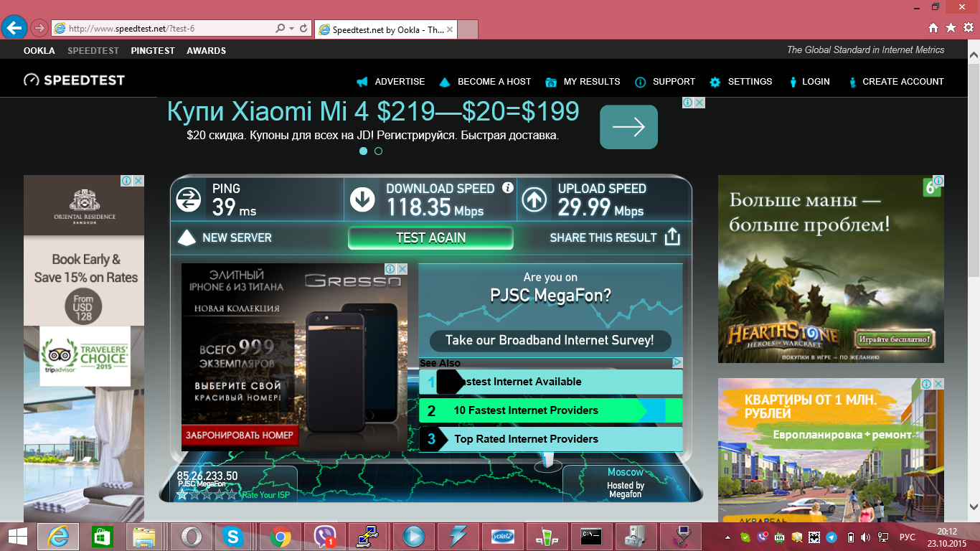The image size is (980, 551).
Task: Select the Speedtest.net by Ookla tab
Action: coord(386,29)
